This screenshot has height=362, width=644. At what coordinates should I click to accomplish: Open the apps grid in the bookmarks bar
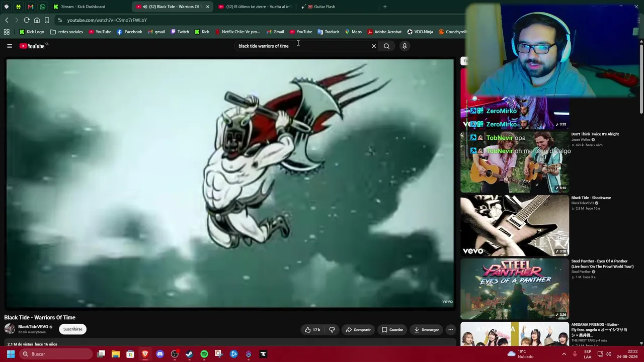tap(7, 32)
